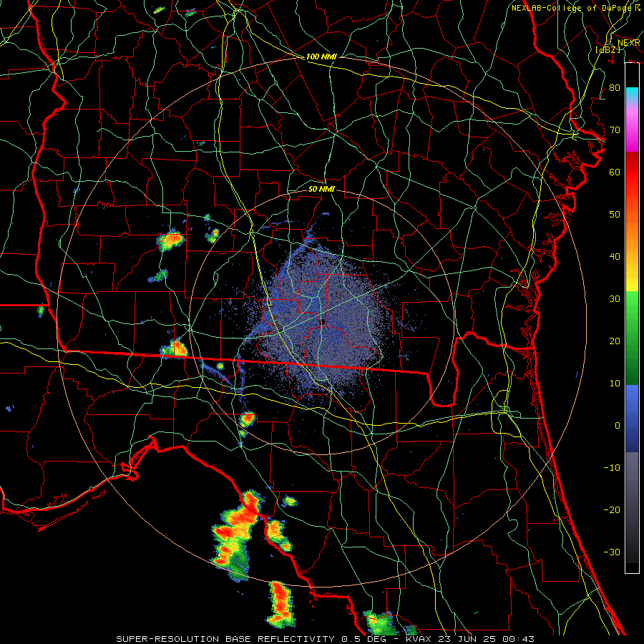Click the 40 value on dBZ scale

(615, 257)
